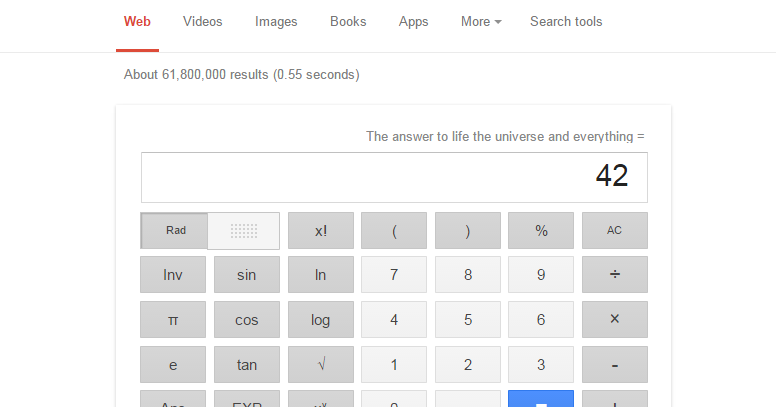Clear the calculator with AC

614,231
